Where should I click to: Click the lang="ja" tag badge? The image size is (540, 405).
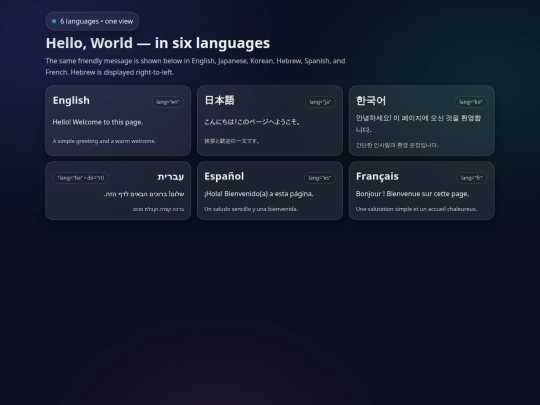pyautogui.click(x=320, y=102)
